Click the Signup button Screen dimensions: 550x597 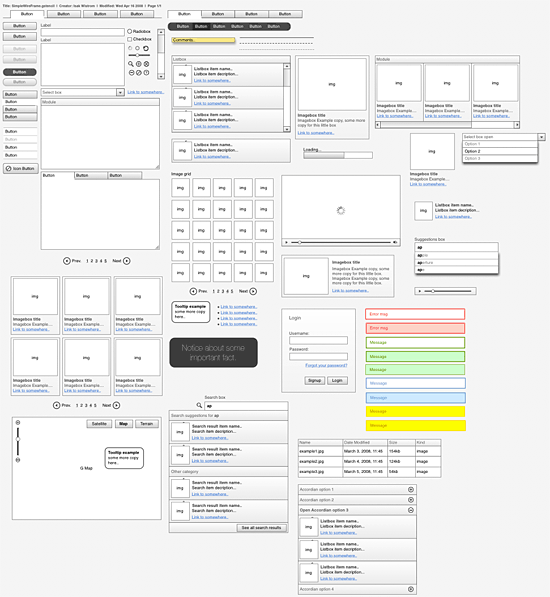pyautogui.click(x=314, y=380)
